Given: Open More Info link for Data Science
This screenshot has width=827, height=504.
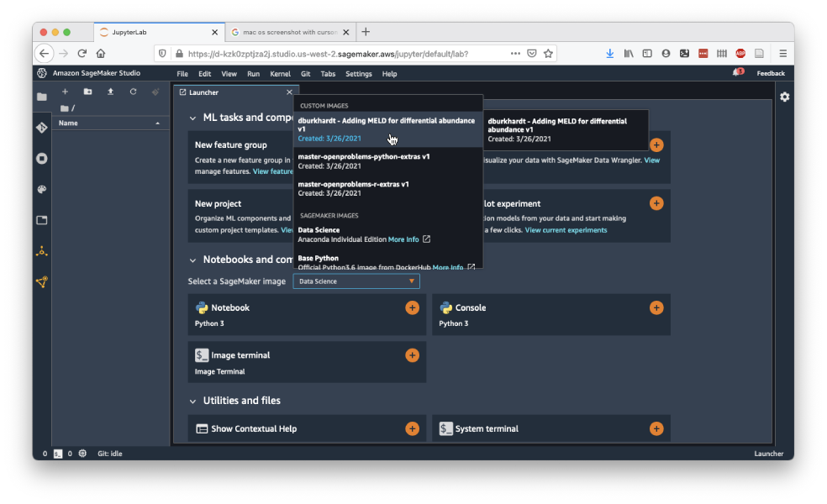Looking at the screenshot, I should pyautogui.click(x=403, y=239).
